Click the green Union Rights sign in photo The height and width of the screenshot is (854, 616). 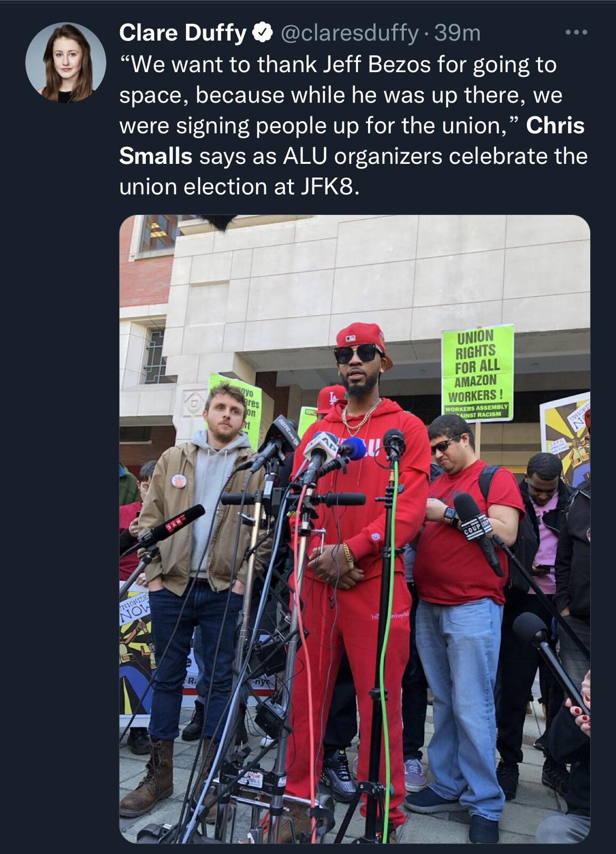477,373
